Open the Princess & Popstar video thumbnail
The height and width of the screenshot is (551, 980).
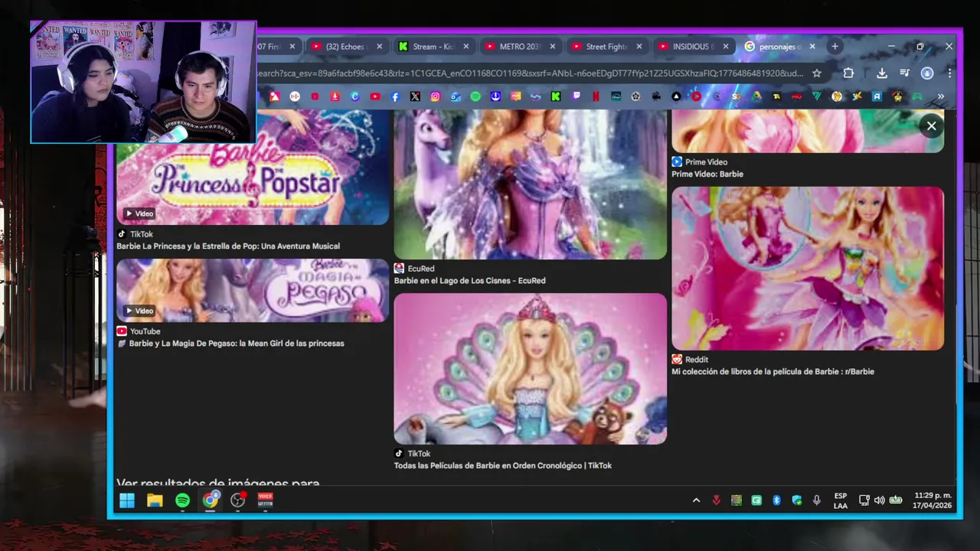pyautogui.click(x=253, y=167)
